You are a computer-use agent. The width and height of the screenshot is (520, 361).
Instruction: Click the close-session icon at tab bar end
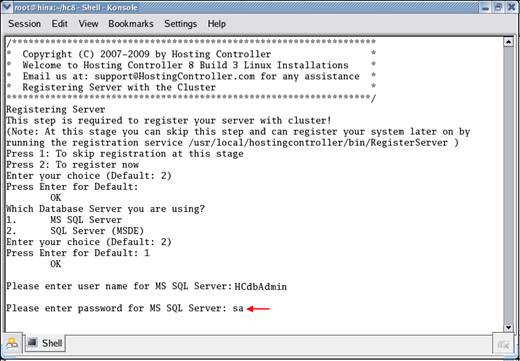502,344
